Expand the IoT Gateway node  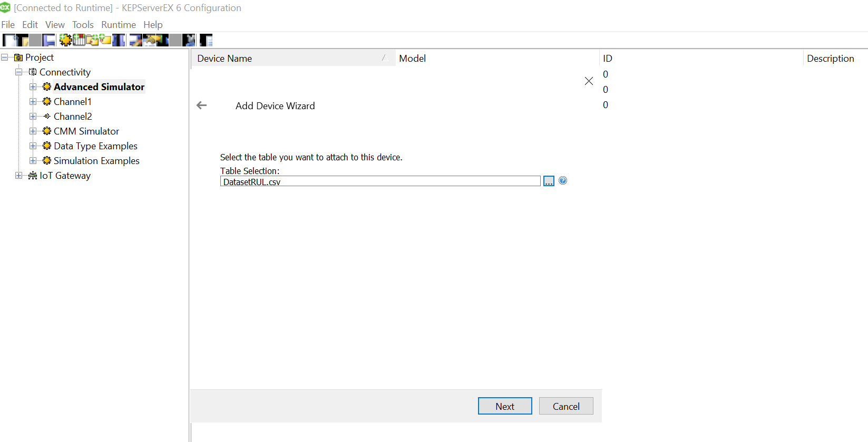[x=19, y=176]
